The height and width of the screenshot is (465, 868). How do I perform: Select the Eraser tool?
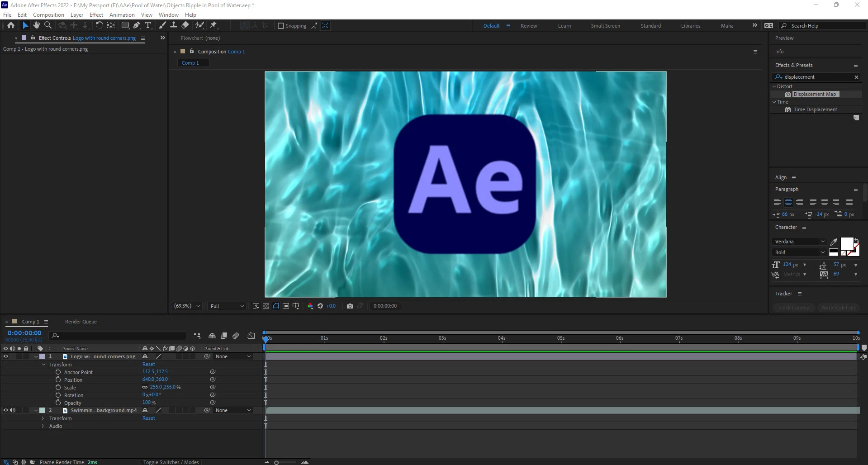point(185,26)
